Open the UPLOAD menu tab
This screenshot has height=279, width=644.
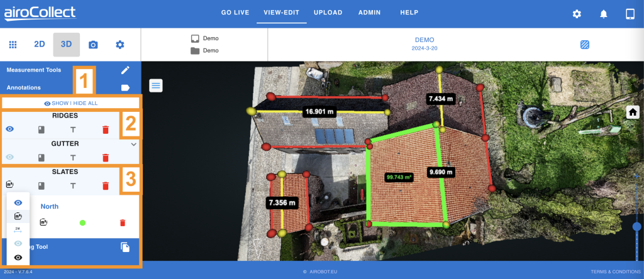(x=328, y=13)
